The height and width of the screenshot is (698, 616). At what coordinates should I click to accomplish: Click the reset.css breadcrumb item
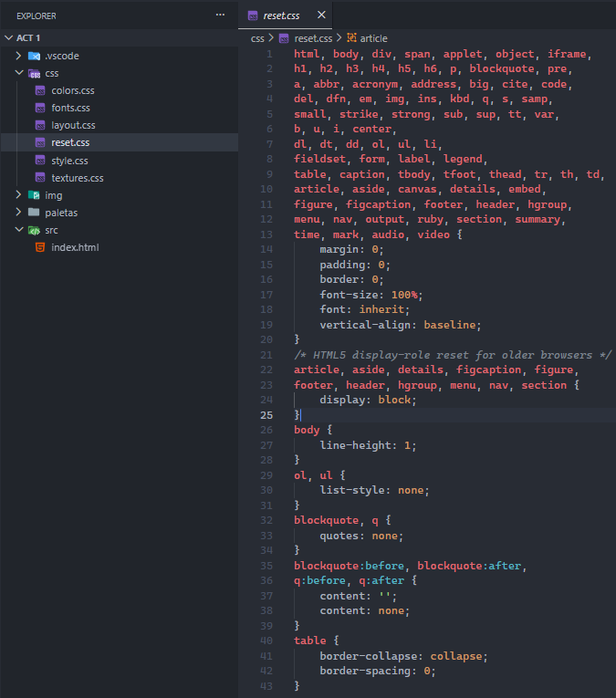click(313, 38)
